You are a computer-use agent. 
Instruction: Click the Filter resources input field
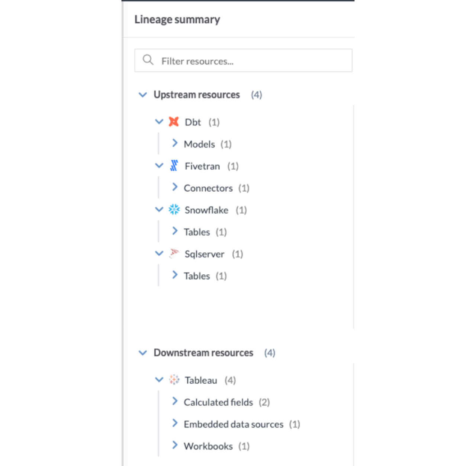[243, 60]
